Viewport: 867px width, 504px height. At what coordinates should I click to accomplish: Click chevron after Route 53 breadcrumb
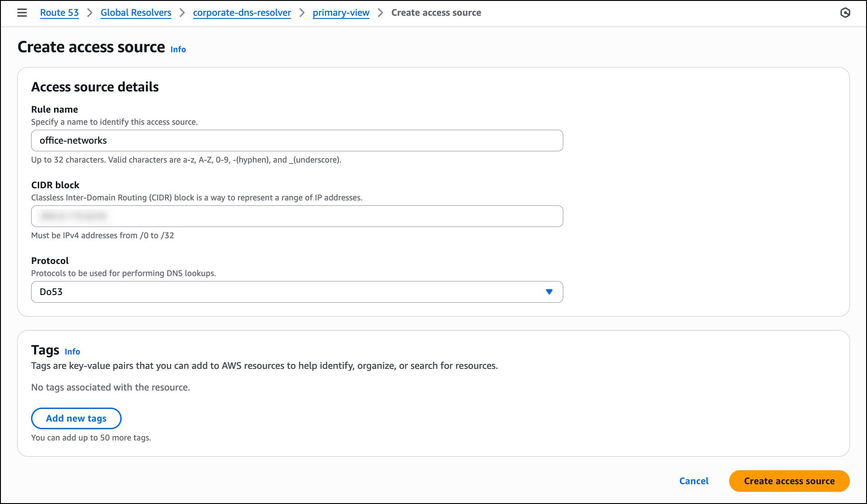(x=90, y=13)
